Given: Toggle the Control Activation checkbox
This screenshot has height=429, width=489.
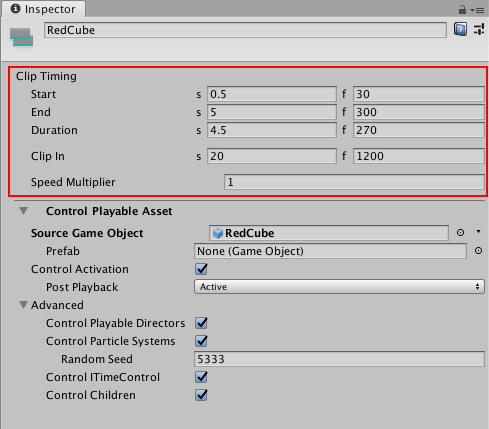Looking at the screenshot, I should tap(201, 269).
